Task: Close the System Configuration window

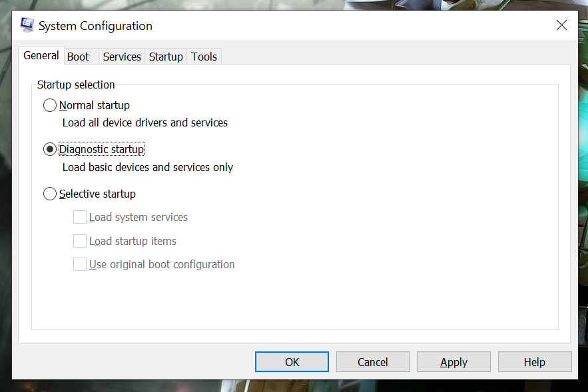Action: (561, 25)
